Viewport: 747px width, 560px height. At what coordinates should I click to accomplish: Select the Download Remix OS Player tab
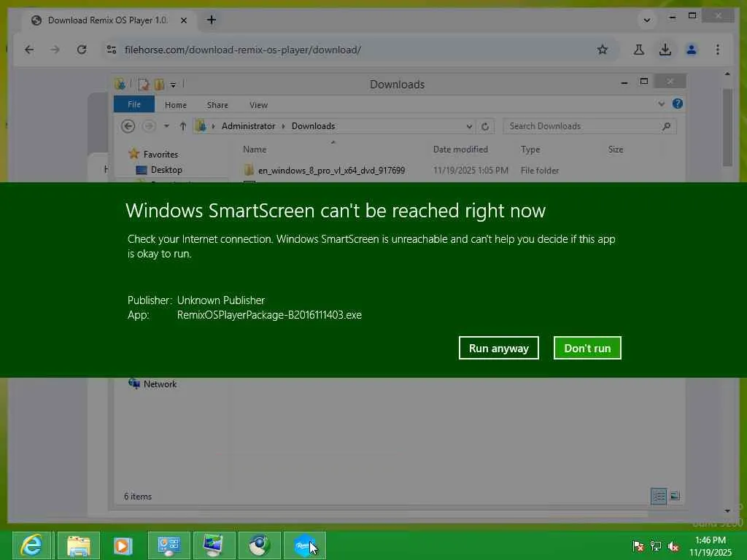click(x=107, y=20)
